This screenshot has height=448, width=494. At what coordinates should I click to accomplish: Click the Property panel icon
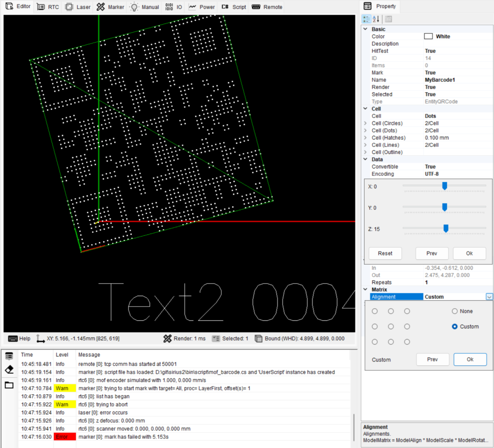pos(367,6)
